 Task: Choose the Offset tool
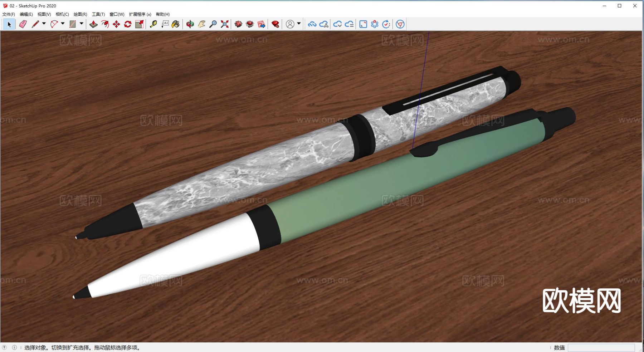105,24
